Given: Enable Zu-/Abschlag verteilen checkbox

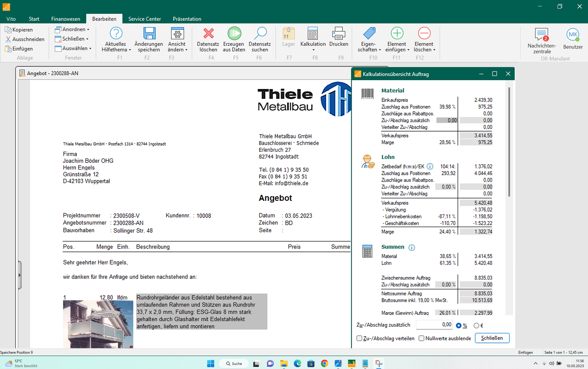Looking at the screenshot, I should coord(359,338).
